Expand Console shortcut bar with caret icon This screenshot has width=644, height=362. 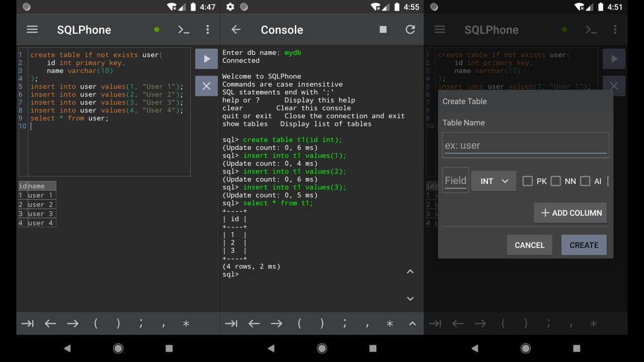click(x=413, y=324)
